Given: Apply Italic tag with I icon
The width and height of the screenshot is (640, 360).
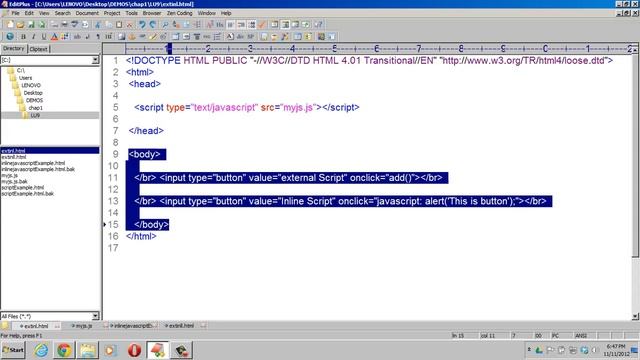Looking at the screenshot, I should pyautogui.click(x=33, y=36).
